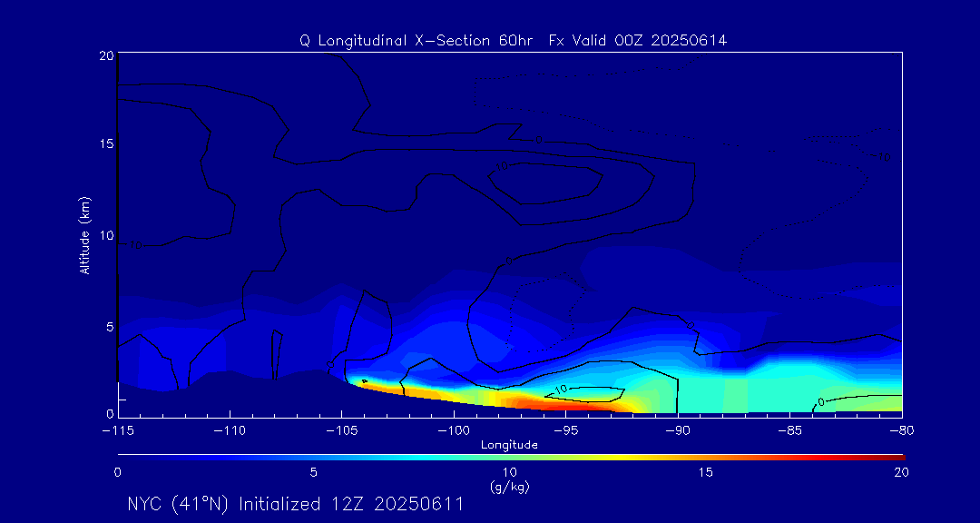Click the humidity color scale bar

511,458
